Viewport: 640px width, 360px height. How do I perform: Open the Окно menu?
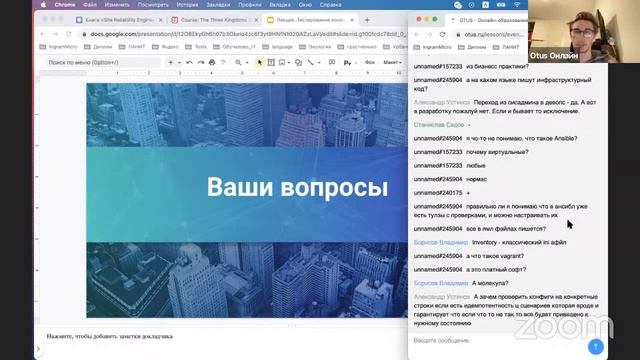coord(305,5)
